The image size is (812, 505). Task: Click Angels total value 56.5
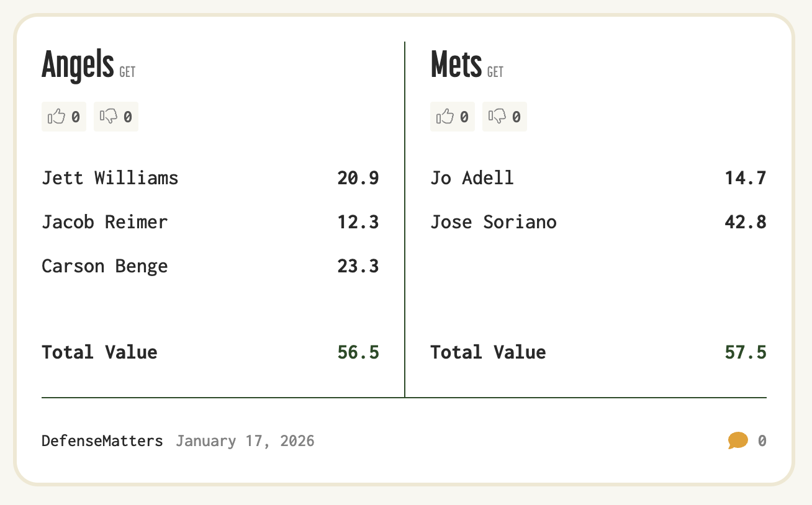(358, 352)
